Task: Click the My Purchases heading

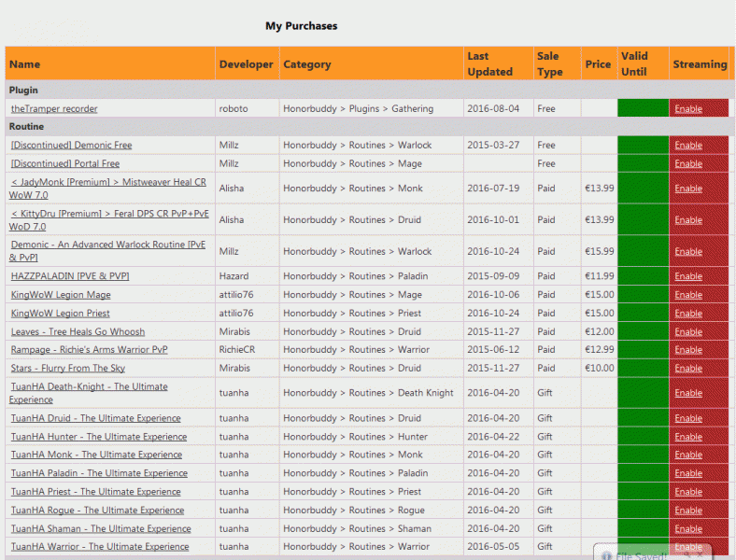Action: [302, 26]
